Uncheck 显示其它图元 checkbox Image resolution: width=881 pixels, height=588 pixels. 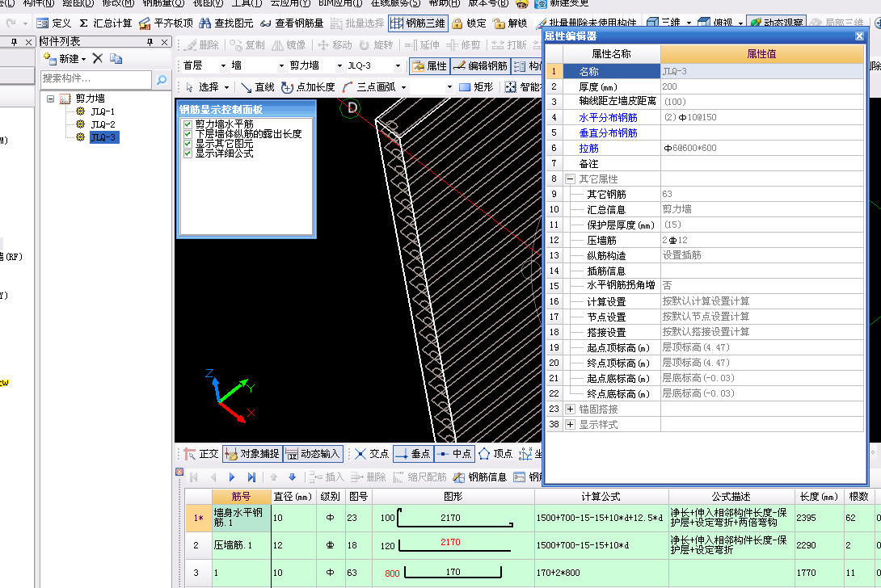pyautogui.click(x=188, y=144)
